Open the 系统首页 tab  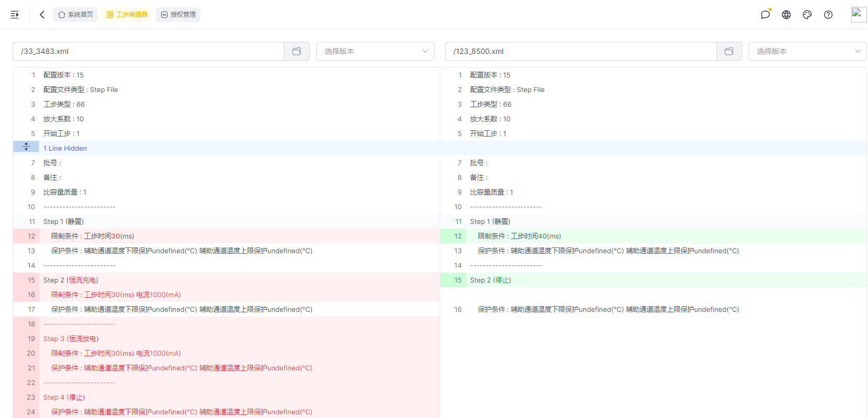75,15
